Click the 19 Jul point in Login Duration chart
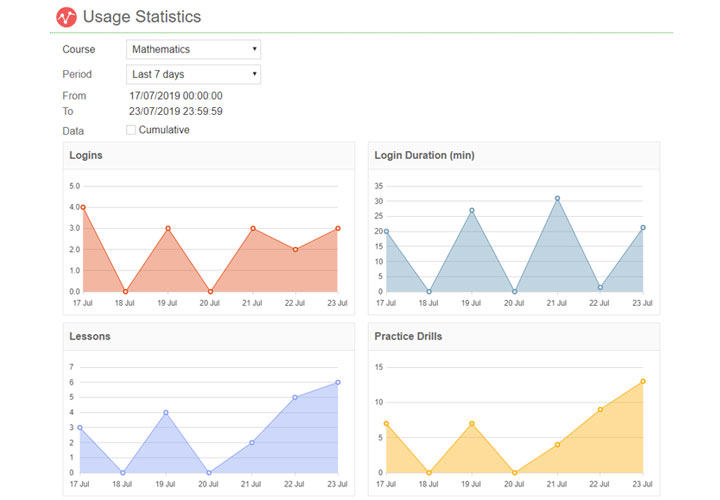This screenshot has width=720, height=500. coord(472,210)
